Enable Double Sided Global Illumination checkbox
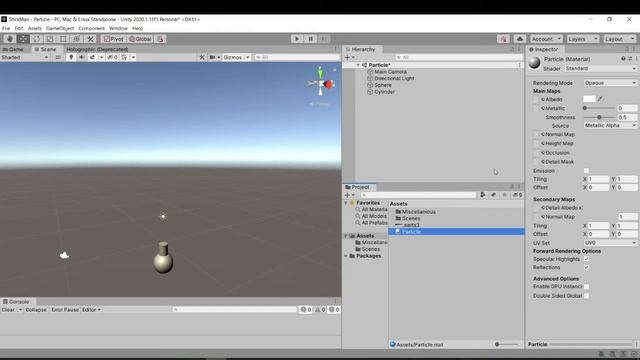 (x=586, y=296)
